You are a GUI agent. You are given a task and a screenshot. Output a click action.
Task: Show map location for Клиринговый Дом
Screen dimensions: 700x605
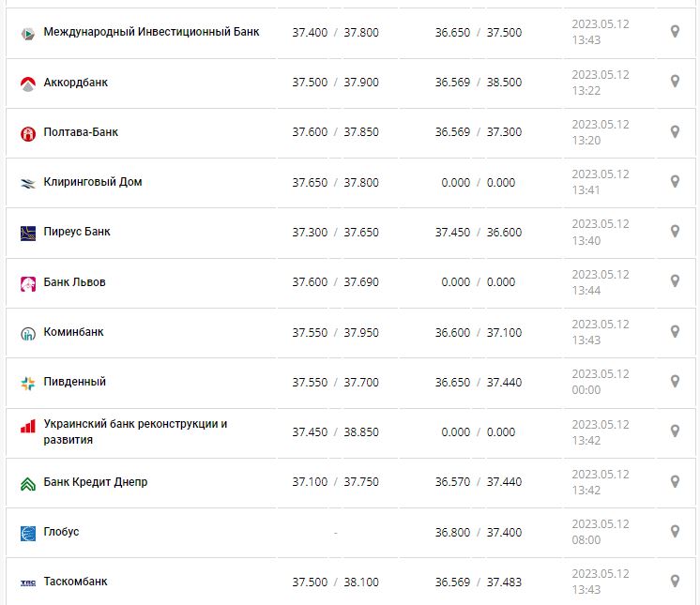click(x=675, y=181)
